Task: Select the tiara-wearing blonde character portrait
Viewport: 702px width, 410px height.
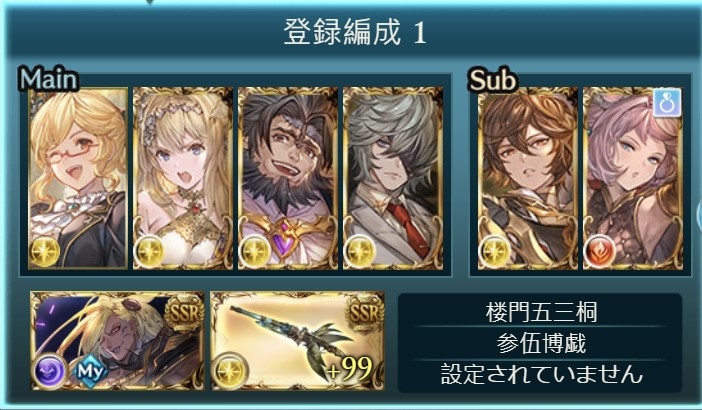Action: coord(183,178)
